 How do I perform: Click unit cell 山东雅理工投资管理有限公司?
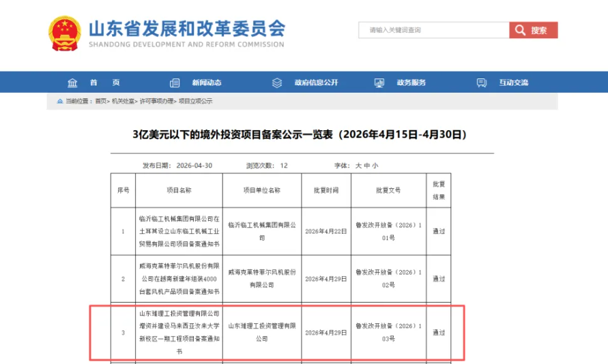point(262,332)
